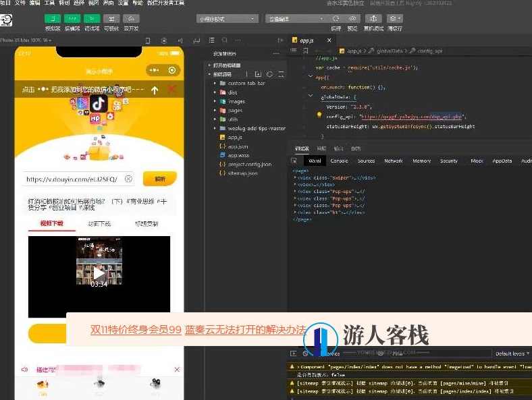
Task: Click the bookmark icon in editor toolbar
Action: 306,51
